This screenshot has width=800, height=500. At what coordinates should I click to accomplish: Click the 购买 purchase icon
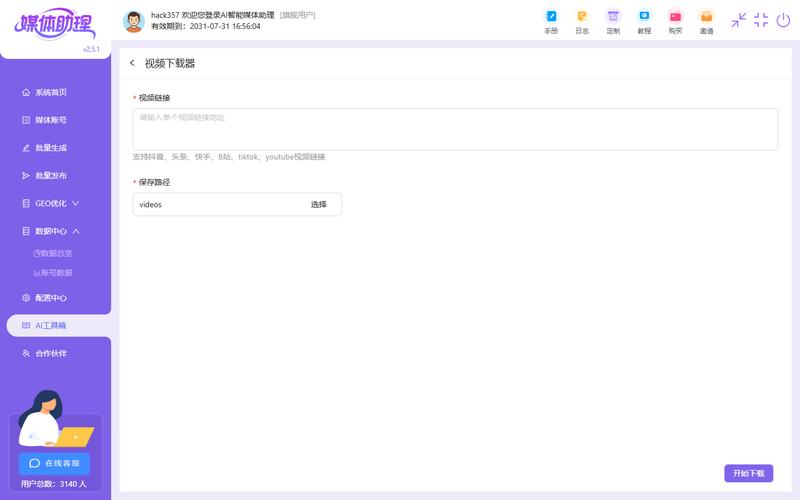(x=675, y=17)
